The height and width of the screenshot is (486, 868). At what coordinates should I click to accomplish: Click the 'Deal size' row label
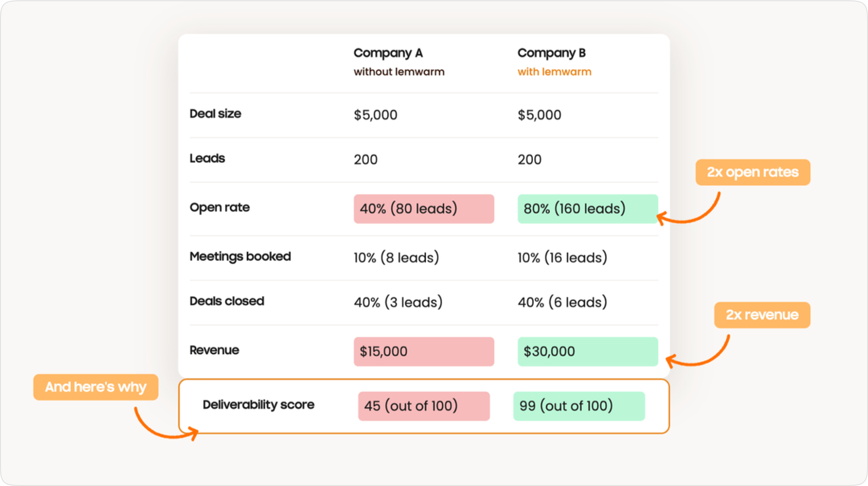pyautogui.click(x=215, y=114)
